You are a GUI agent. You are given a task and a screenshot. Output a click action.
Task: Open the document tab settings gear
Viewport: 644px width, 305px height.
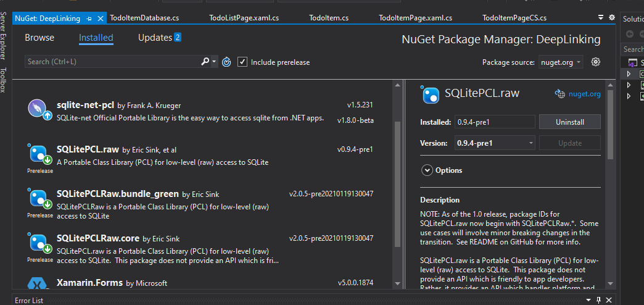click(x=612, y=17)
